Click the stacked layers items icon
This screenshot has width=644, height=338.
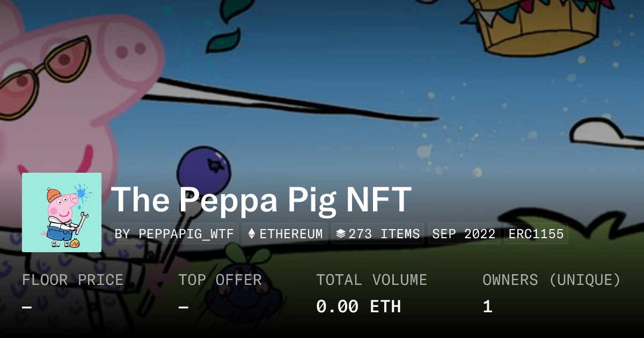coord(340,234)
